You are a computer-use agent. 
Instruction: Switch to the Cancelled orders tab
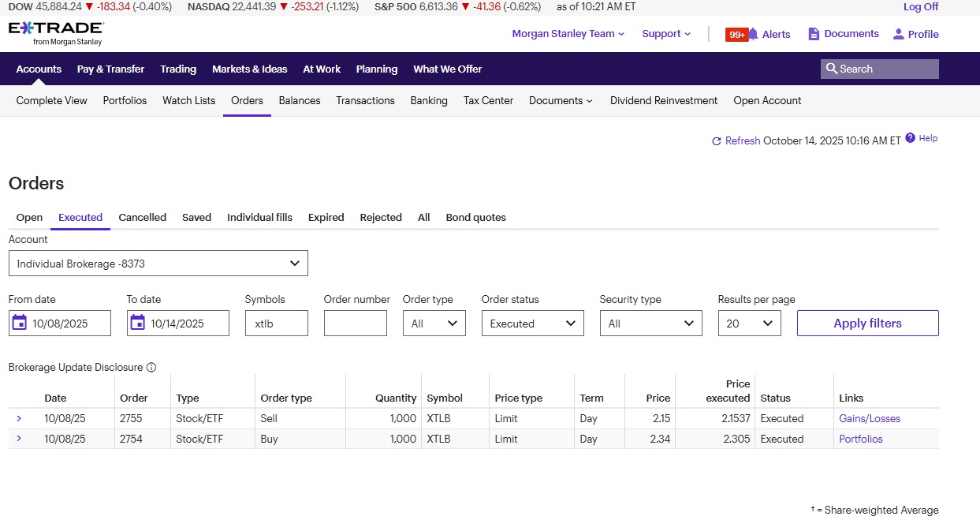tap(142, 217)
